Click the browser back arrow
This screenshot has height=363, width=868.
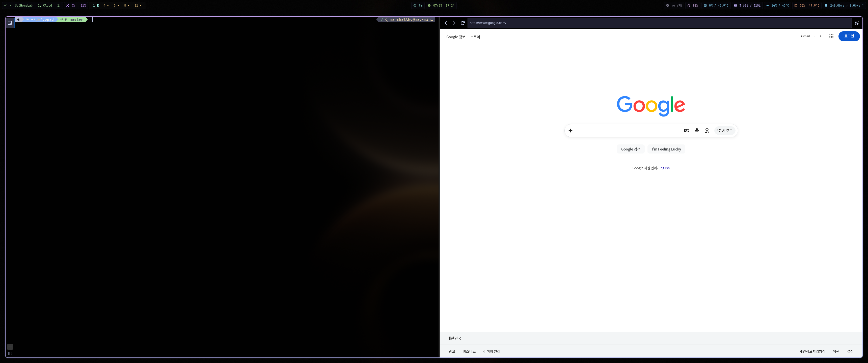(x=445, y=23)
